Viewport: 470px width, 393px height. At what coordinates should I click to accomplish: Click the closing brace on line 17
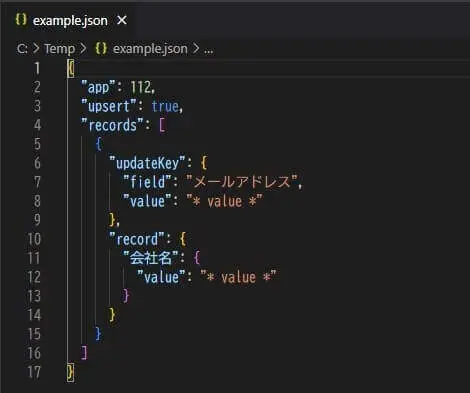coord(70,372)
